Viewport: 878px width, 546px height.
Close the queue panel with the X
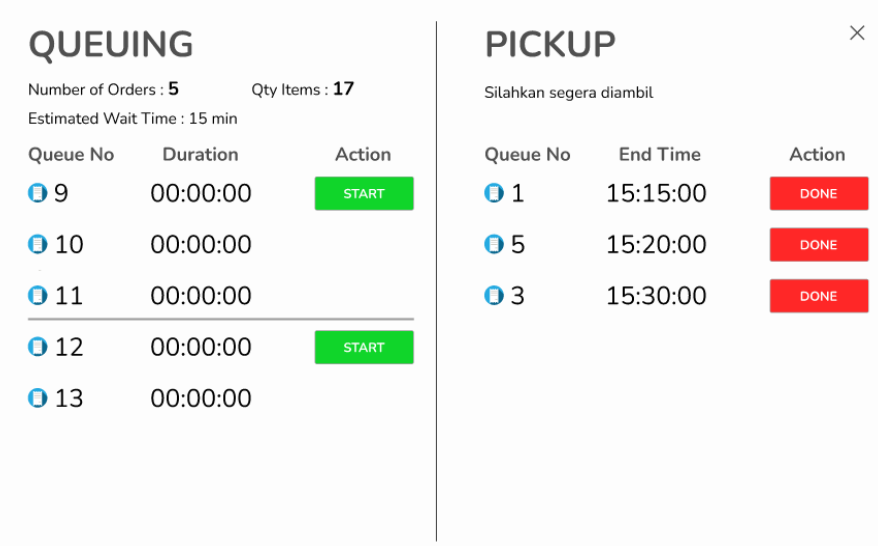(857, 33)
